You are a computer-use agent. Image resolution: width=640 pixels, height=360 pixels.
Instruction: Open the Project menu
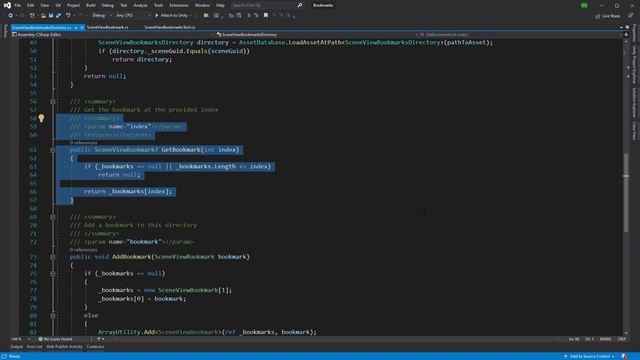click(73, 5)
